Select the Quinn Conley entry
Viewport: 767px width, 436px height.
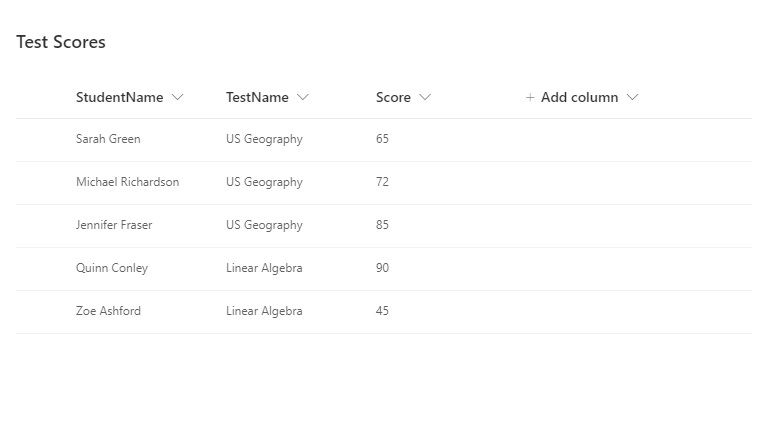click(x=112, y=268)
